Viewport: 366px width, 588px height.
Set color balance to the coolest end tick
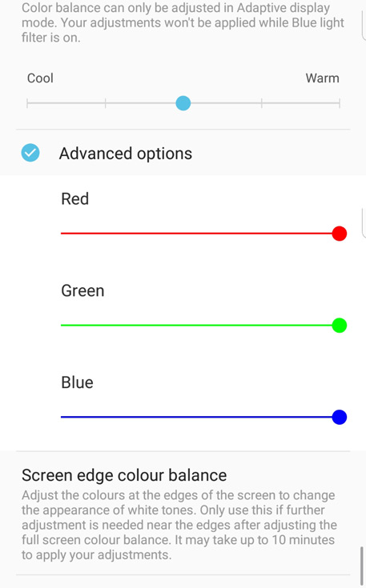pyautogui.click(x=27, y=103)
